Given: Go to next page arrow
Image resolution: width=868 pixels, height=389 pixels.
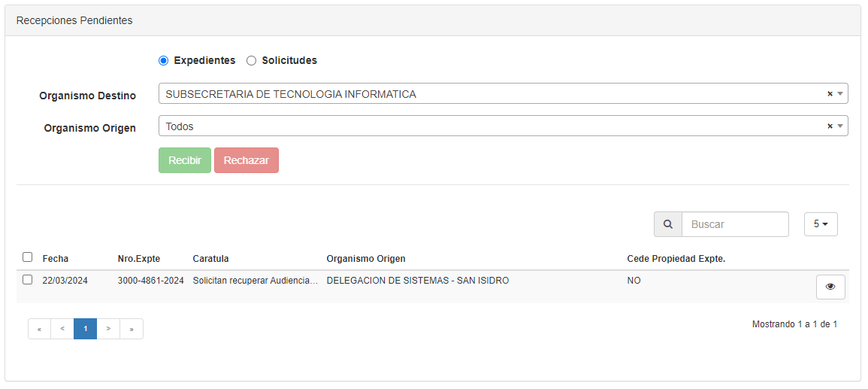Looking at the screenshot, I should (x=108, y=329).
